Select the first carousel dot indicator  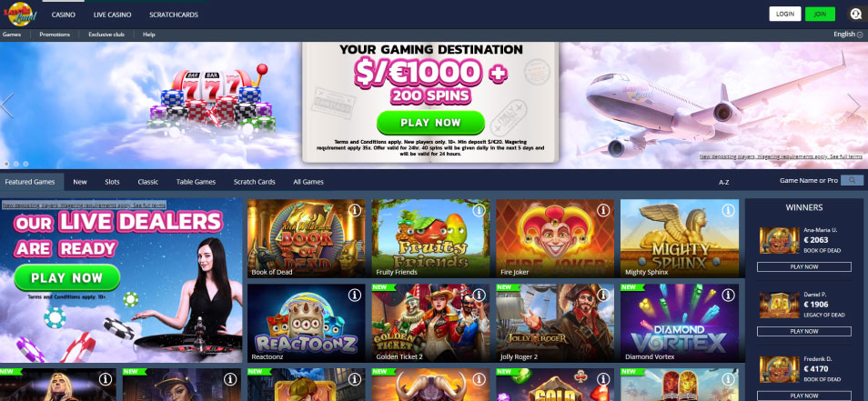click(x=6, y=164)
